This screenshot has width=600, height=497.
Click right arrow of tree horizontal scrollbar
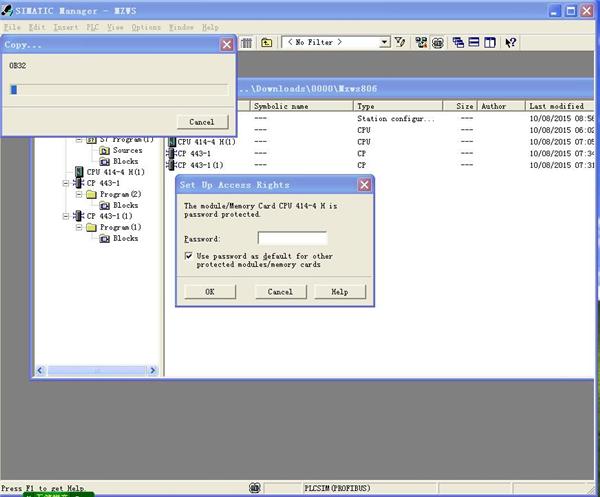153,370
